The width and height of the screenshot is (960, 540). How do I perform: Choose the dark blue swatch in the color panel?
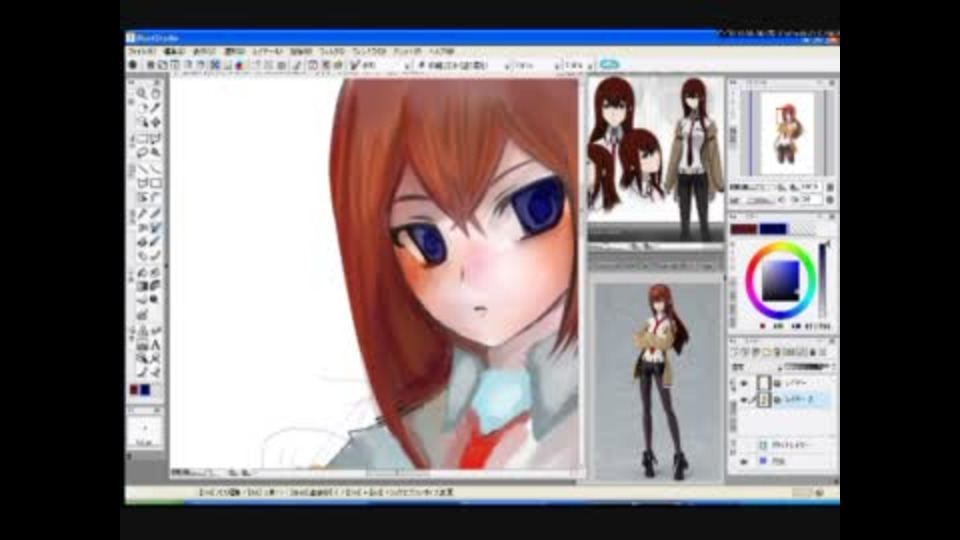pyautogui.click(x=773, y=229)
